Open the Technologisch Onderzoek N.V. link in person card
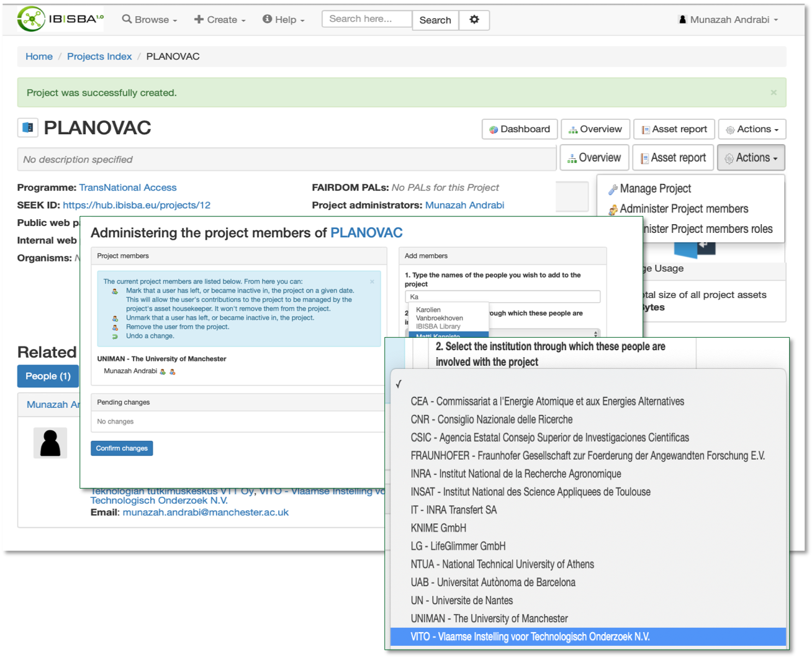 [159, 501]
